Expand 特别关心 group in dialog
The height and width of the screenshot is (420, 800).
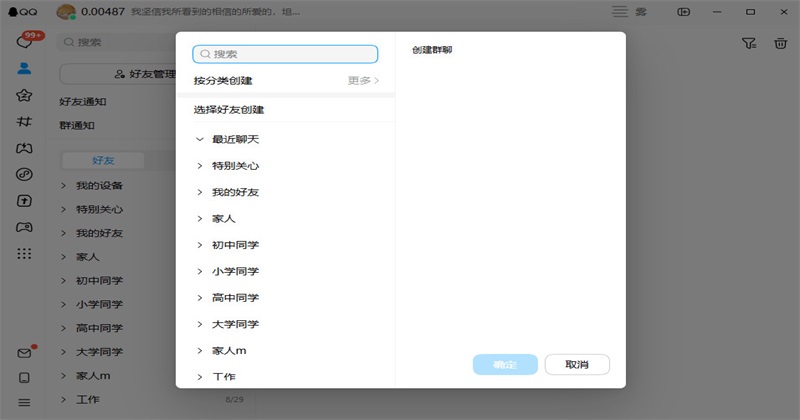point(200,166)
